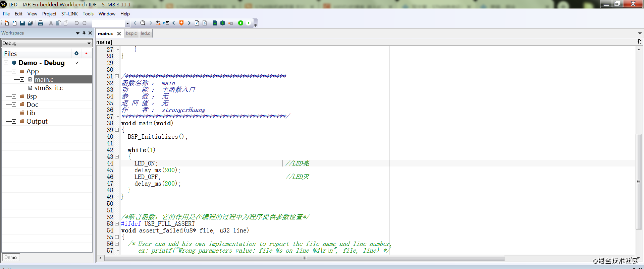644x269 pixels.
Task: Find previous occurrence arrow
Action: pos(135,23)
